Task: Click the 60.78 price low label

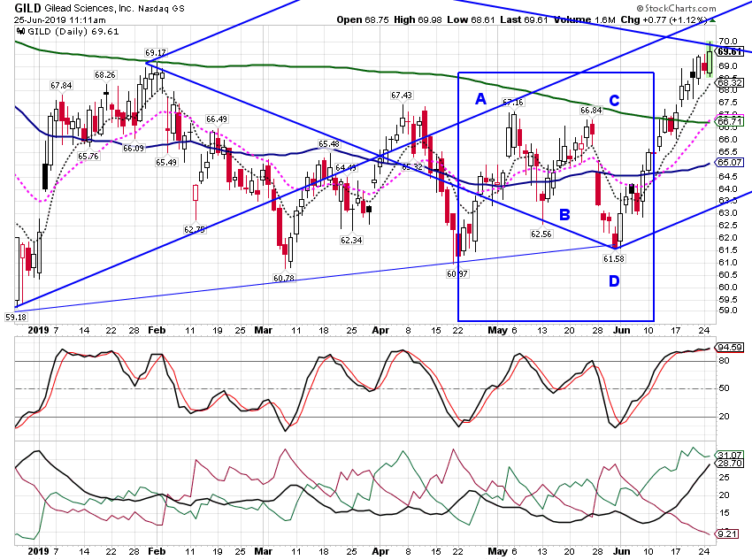Action: click(x=284, y=278)
